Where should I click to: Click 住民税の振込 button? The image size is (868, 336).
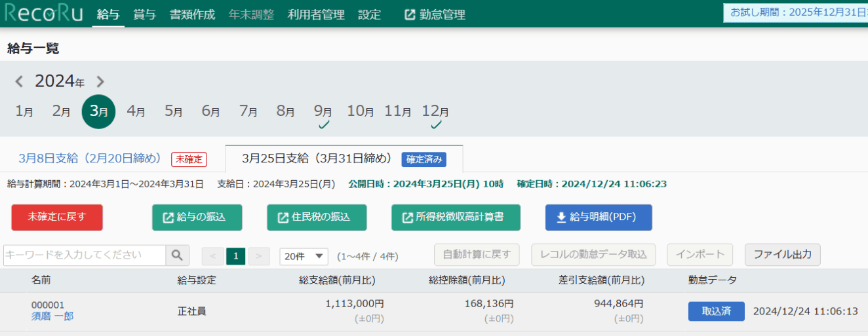[x=316, y=217]
